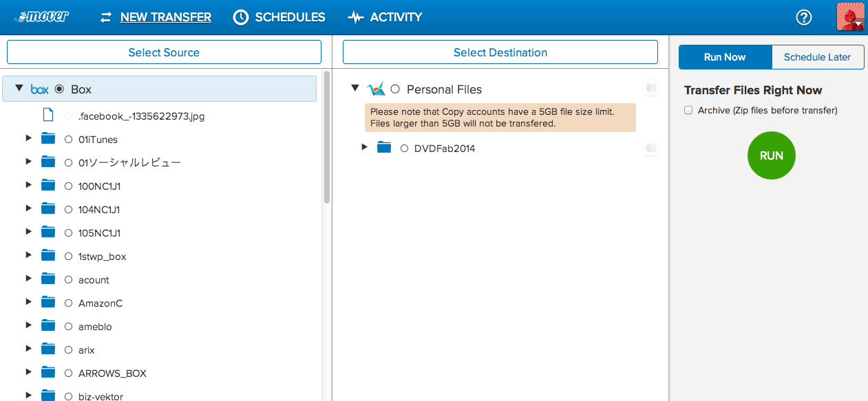Expand the 100NC1J1 folder
The height and width of the screenshot is (401, 868).
(28, 185)
